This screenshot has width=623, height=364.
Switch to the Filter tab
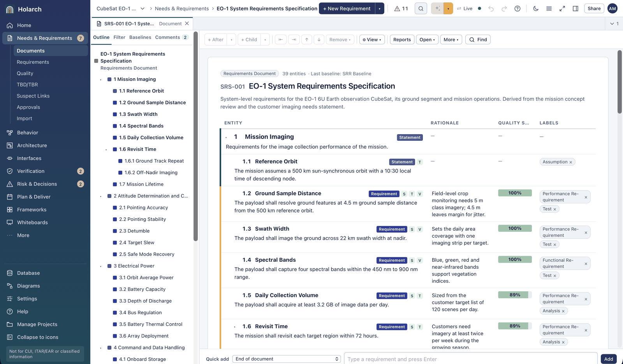pyautogui.click(x=119, y=37)
